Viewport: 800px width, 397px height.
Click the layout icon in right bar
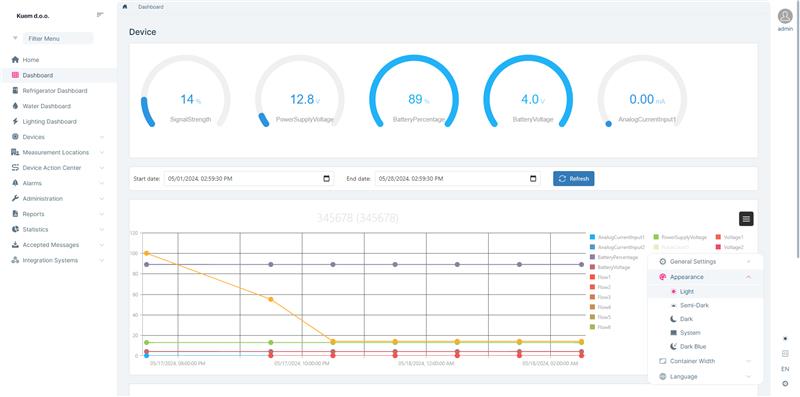pos(785,354)
